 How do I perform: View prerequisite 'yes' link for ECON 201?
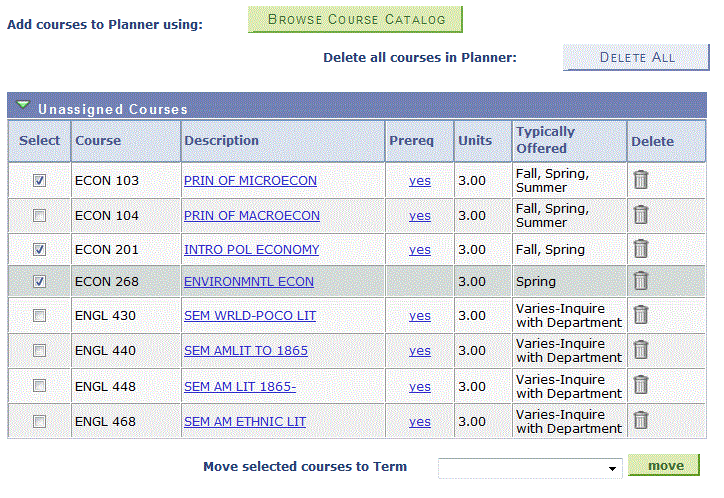420,250
